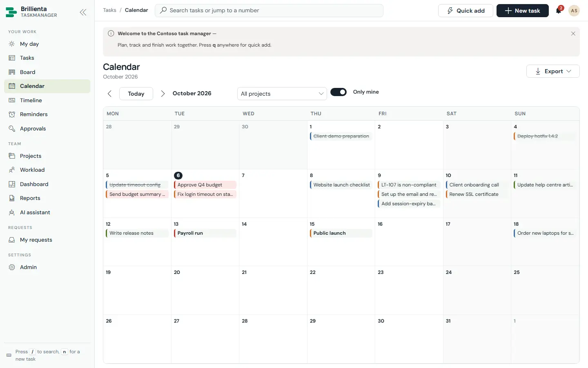Click the Quick add button
Viewport: 588px width, 368px height.
[465, 11]
